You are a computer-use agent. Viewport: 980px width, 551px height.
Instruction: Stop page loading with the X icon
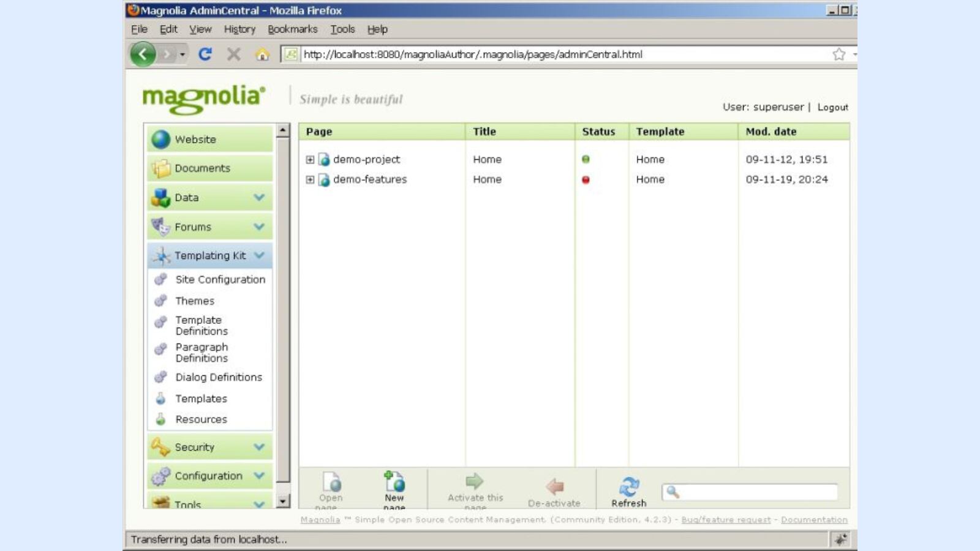point(233,54)
